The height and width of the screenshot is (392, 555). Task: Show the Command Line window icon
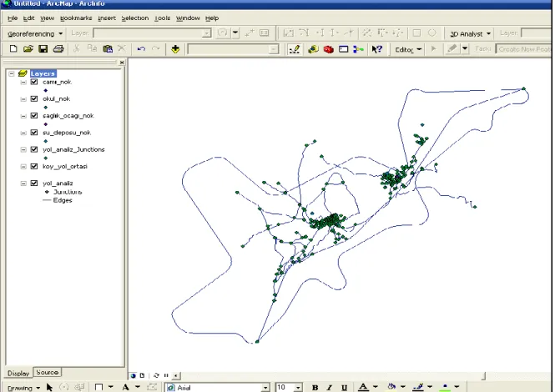[x=343, y=49]
